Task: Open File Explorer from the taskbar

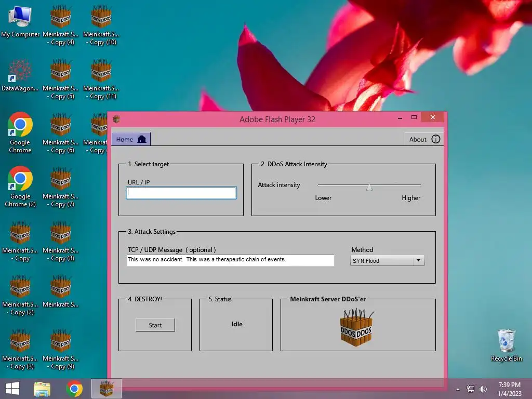Action: pyautogui.click(x=42, y=389)
